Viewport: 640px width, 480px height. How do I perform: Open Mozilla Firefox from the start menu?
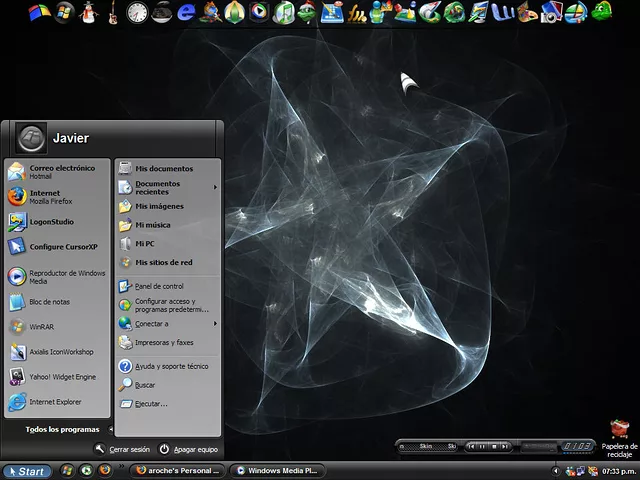[45, 197]
